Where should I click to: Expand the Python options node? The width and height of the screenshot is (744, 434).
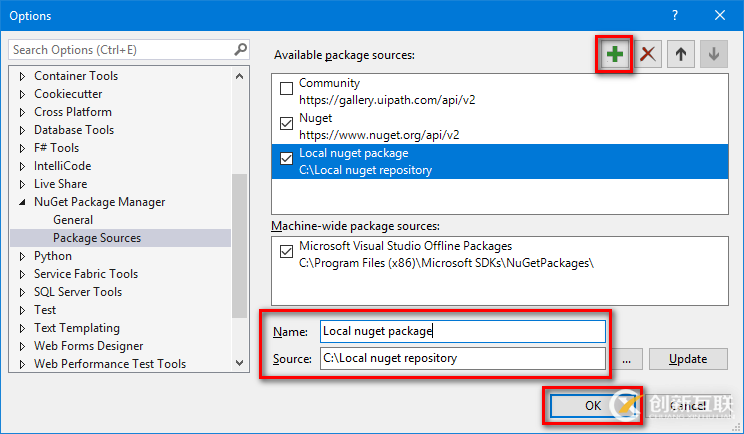click(22, 256)
